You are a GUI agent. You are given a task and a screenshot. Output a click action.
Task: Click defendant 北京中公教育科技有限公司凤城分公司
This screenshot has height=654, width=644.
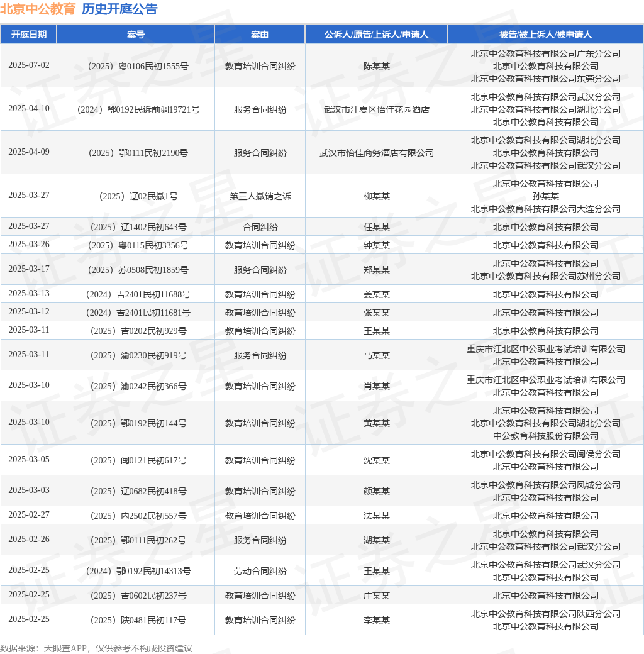pos(545,485)
